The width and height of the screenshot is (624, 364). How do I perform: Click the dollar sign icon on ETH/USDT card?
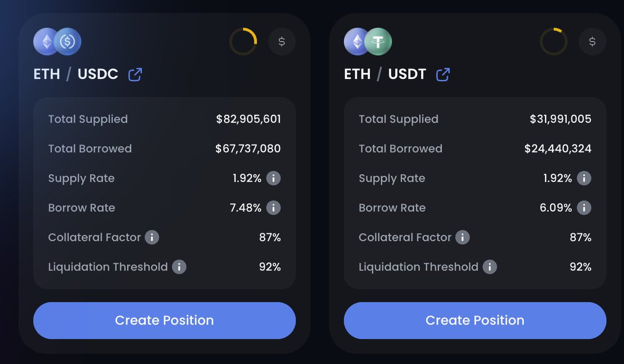[592, 42]
